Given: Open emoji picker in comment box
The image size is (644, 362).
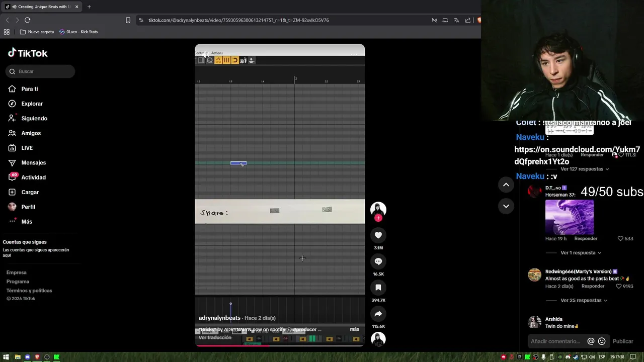Looking at the screenshot, I should coord(602,341).
